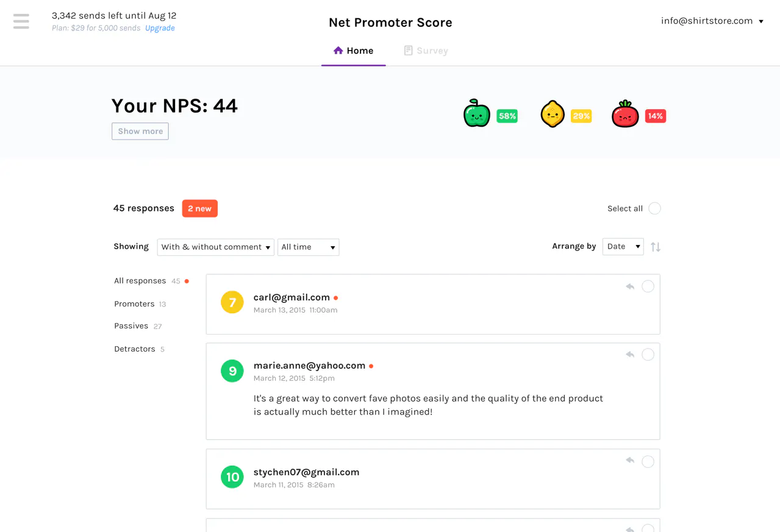Click the Plan: $29 for 5,000 sends text
780x532 pixels.
(96, 28)
